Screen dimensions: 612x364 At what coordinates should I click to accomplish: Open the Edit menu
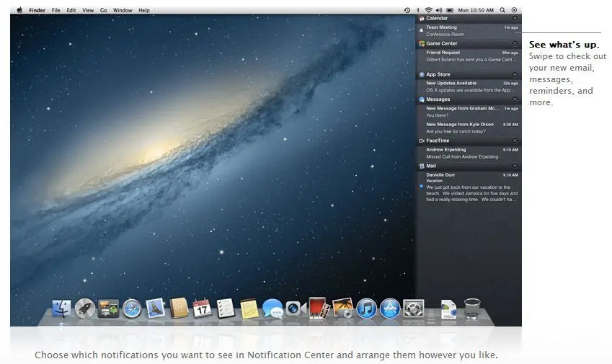pyautogui.click(x=71, y=10)
